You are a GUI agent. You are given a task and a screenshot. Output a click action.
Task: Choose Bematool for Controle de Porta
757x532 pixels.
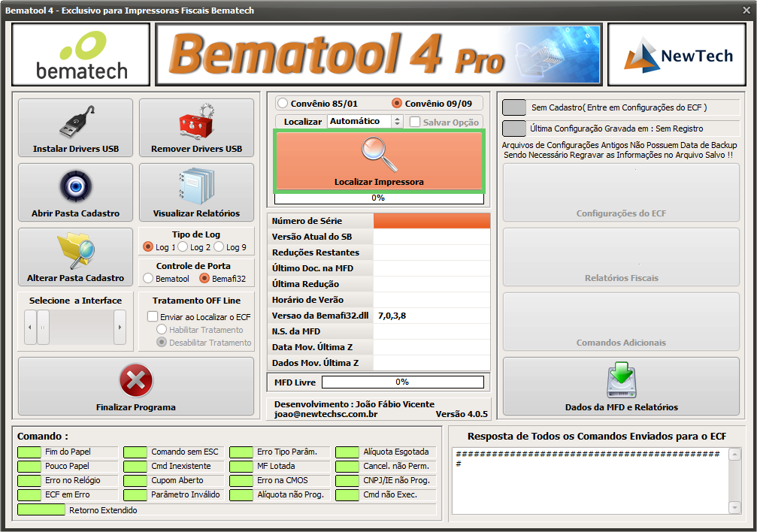coord(148,278)
